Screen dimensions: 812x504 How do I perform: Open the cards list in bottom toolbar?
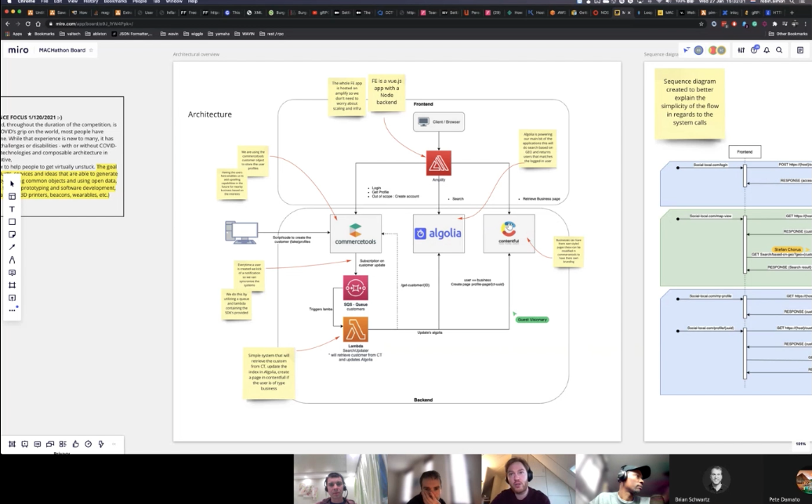point(63,444)
